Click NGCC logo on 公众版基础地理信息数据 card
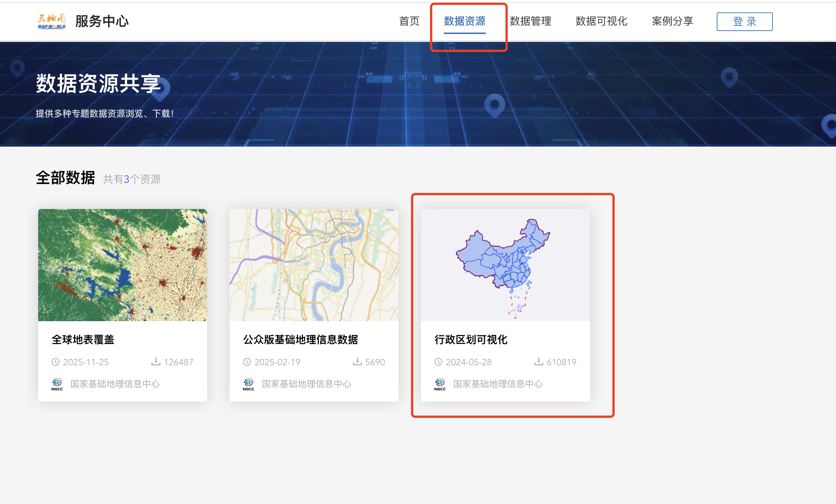This screenshot has width=836, height=504. point(249,384)
